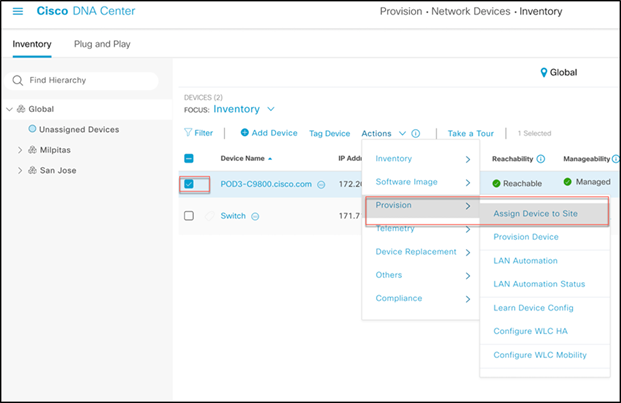Click the Reachability column header
This screenshot has height=403, width=621.
tap(512, 159)
